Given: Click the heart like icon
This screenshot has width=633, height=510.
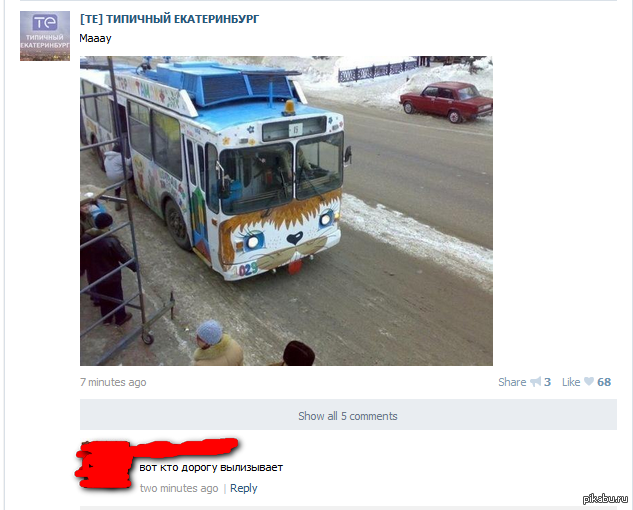Looking at the screenshot, I should click(589, 381).
